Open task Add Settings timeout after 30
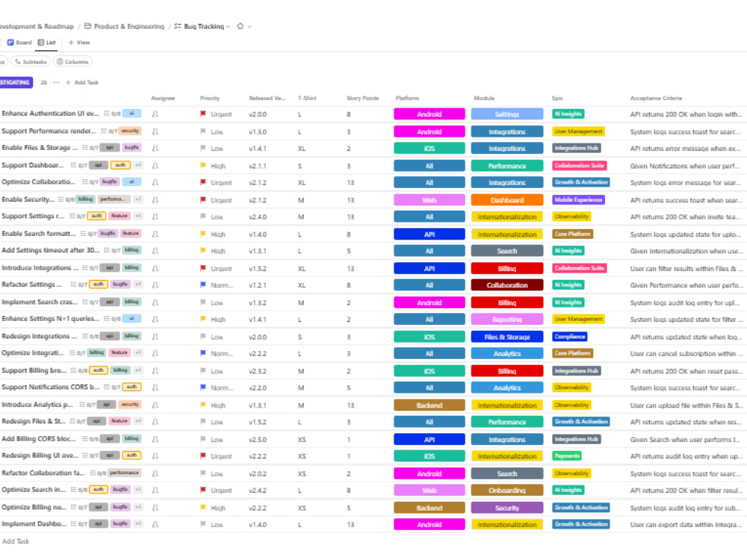 [51, 250]
